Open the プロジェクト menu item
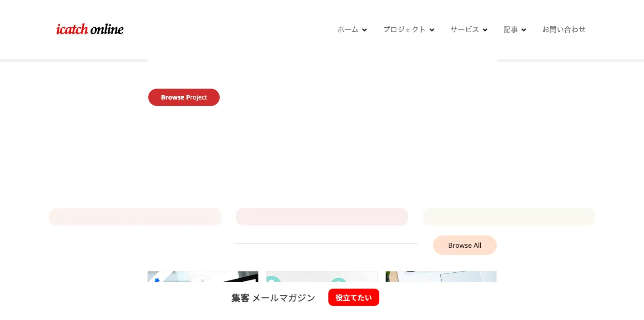 point(404,30)
